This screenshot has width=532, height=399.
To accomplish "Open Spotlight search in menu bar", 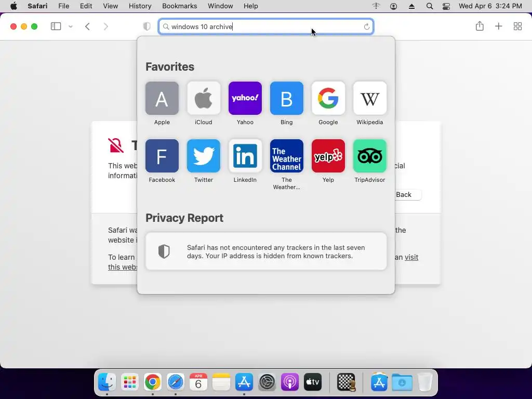I will (430, 6).
